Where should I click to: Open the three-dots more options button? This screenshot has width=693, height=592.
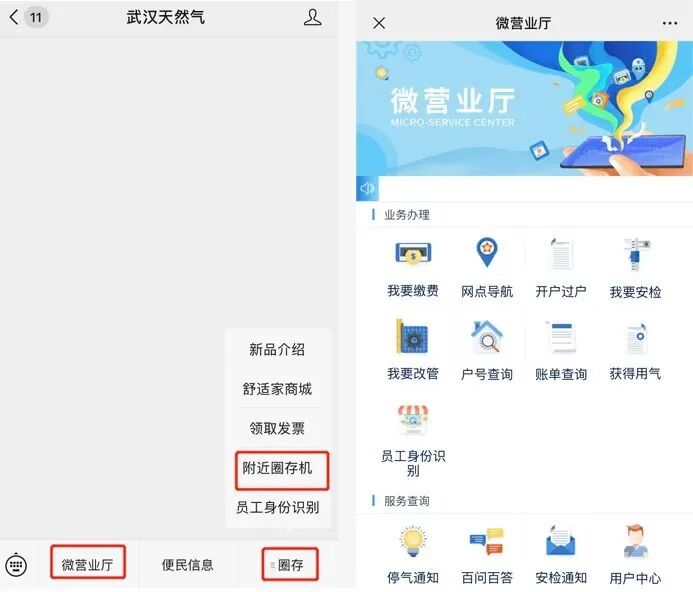click(670, 23)
